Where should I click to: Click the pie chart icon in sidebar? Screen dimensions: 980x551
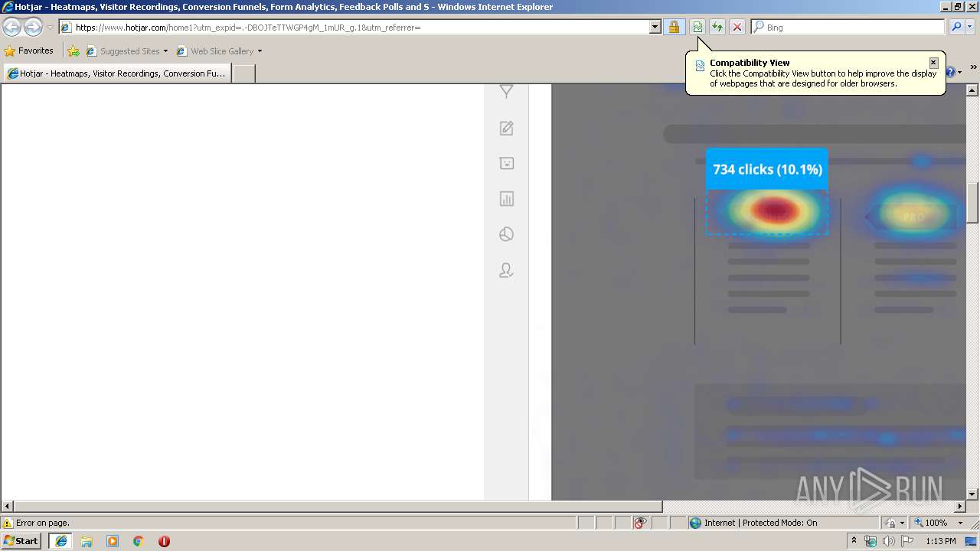(x=506, y=234)
